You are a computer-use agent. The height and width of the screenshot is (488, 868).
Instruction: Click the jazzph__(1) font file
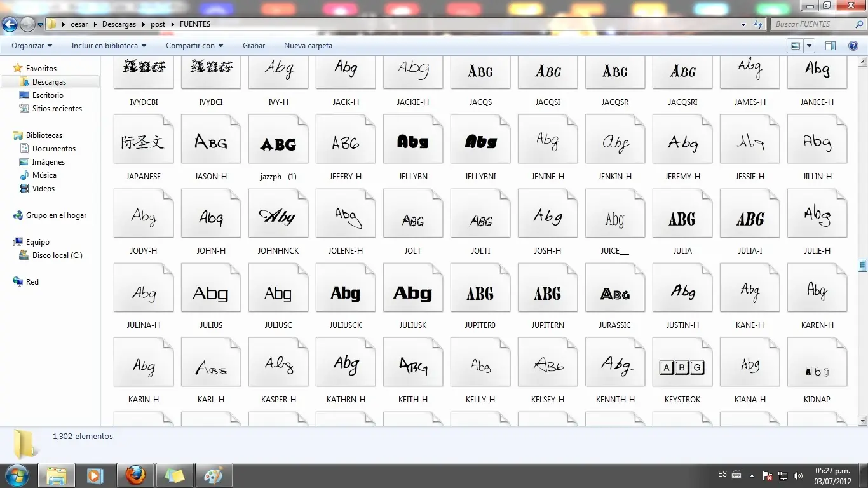[x=278, y=147]
